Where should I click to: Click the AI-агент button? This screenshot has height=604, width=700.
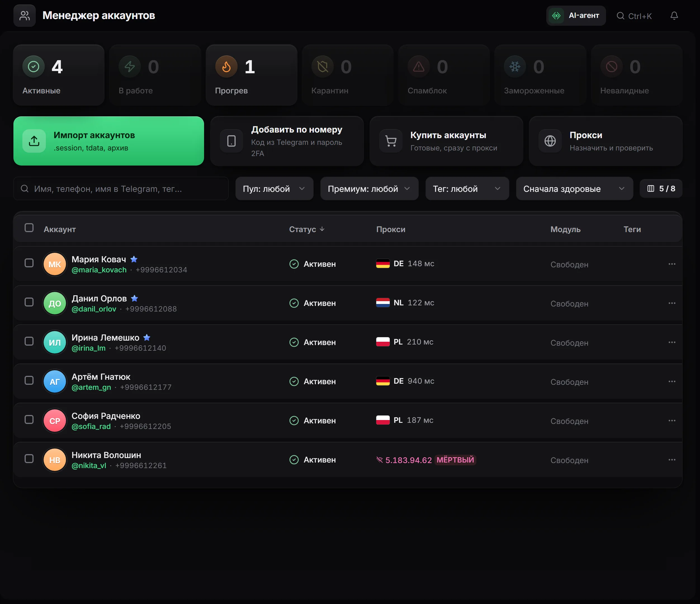point(576,16)
